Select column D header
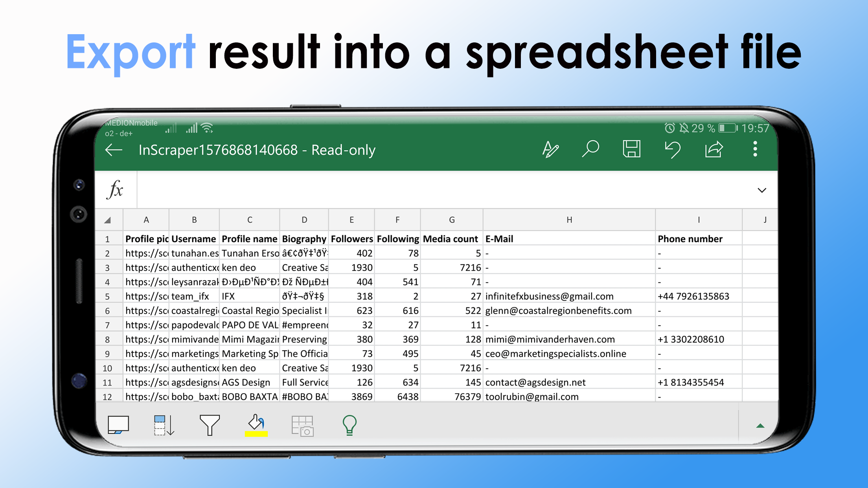The image size is (868, 488). point(304,220)
